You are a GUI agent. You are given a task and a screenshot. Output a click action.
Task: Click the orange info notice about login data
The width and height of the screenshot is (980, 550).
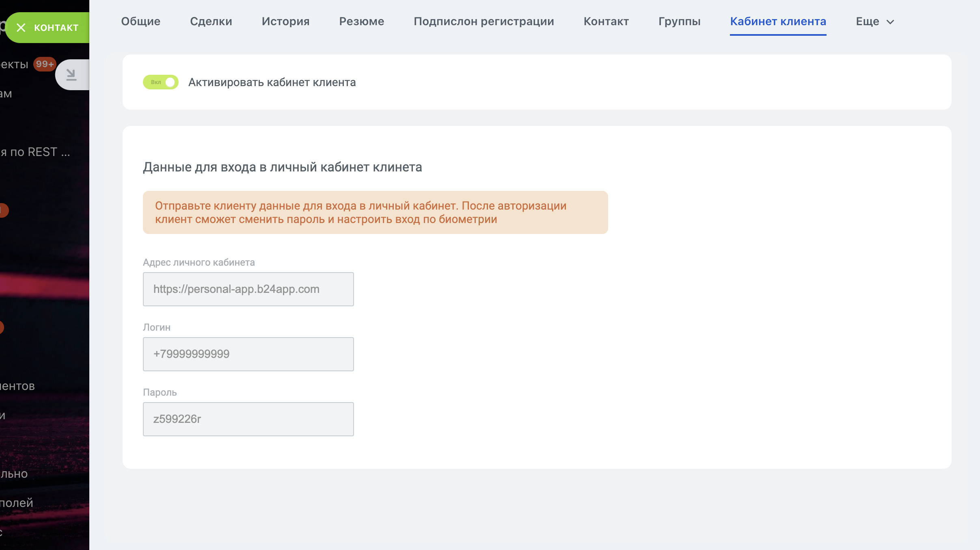[x=375, y=212]
